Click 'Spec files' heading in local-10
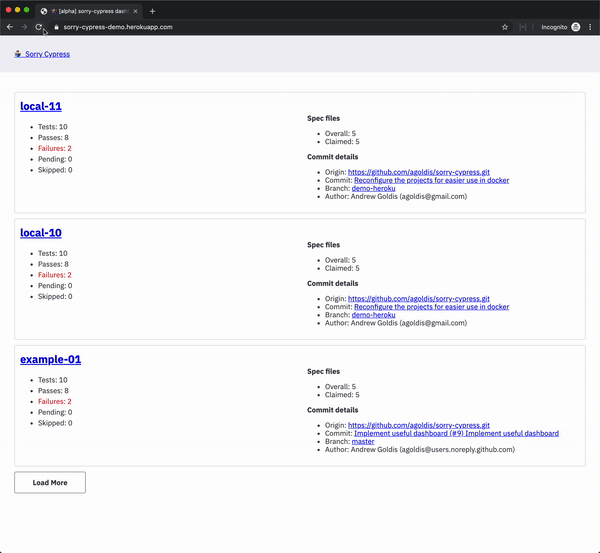The image size is (600, 553). point(323,245)
